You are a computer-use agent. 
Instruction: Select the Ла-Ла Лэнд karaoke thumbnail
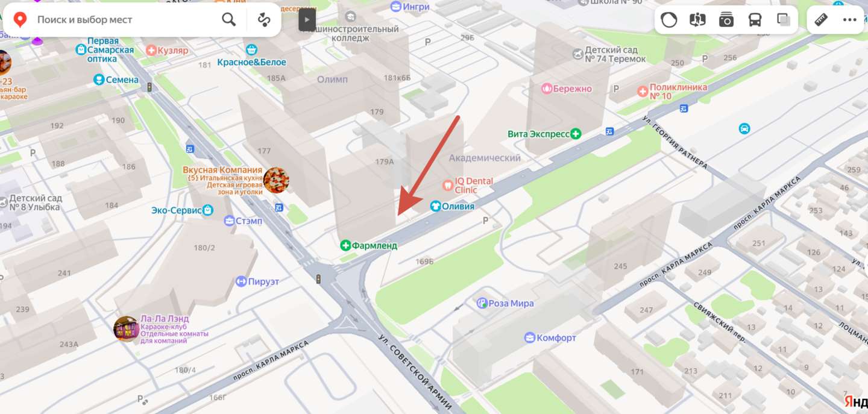pos(127,329)
